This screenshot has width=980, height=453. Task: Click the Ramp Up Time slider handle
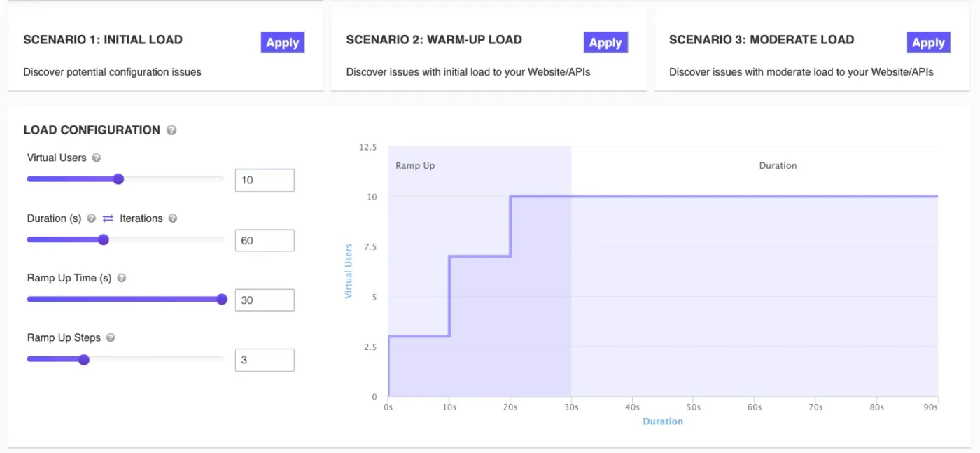point(222,299)
